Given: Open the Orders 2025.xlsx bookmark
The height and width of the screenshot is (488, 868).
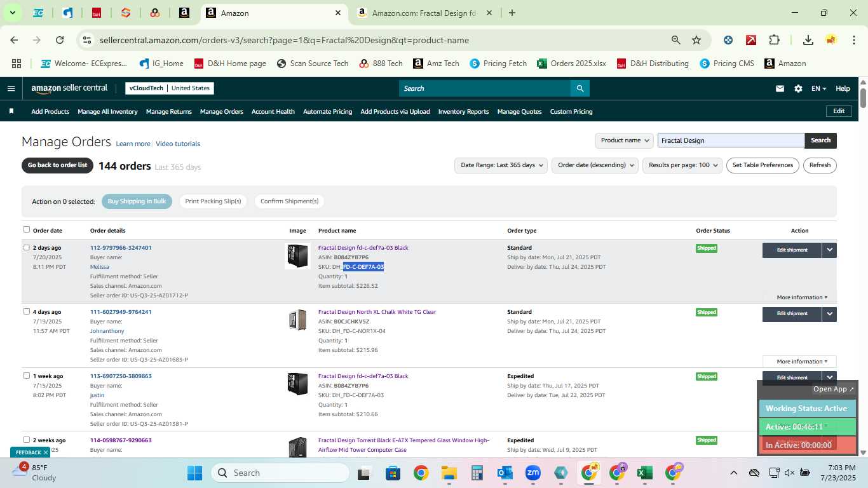Looking at the screenshot, I should (571, 64).
